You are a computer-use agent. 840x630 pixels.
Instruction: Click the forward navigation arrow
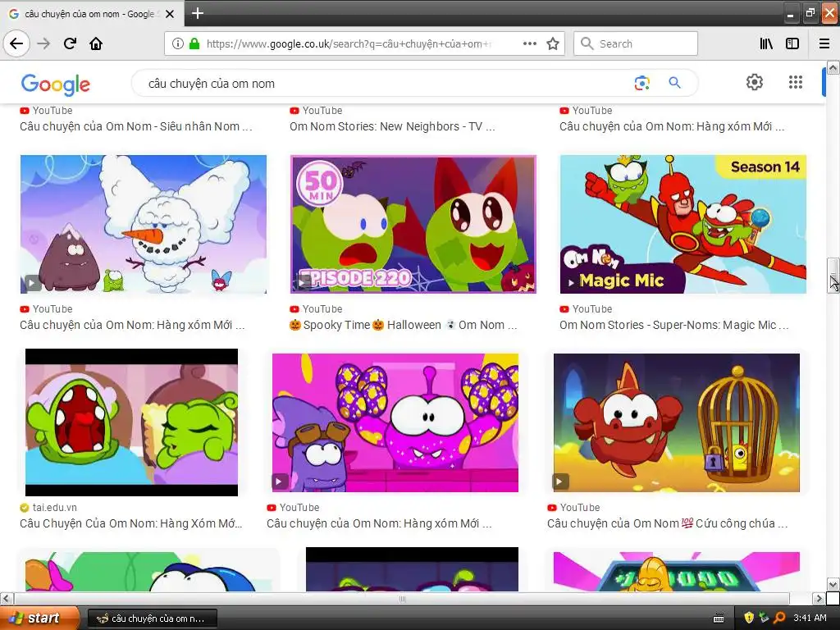44,43
